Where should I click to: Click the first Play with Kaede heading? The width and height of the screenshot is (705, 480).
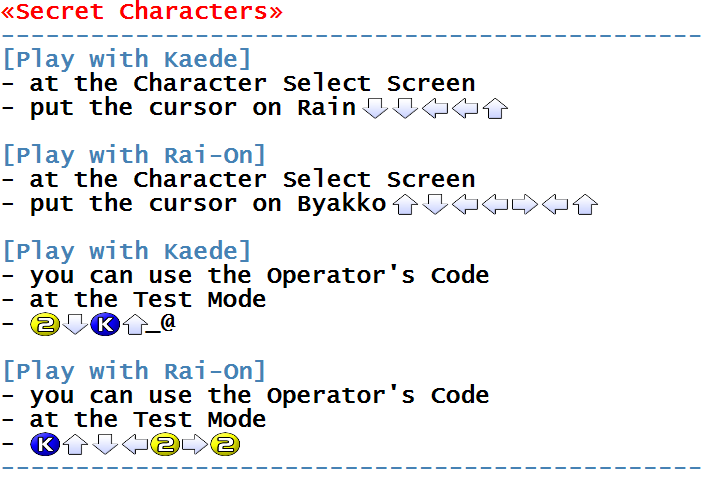click(x=127, y=59)
